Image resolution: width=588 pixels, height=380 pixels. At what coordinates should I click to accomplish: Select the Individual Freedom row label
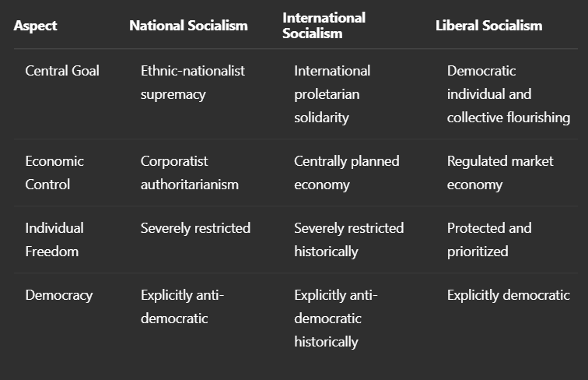click(54, 240)
